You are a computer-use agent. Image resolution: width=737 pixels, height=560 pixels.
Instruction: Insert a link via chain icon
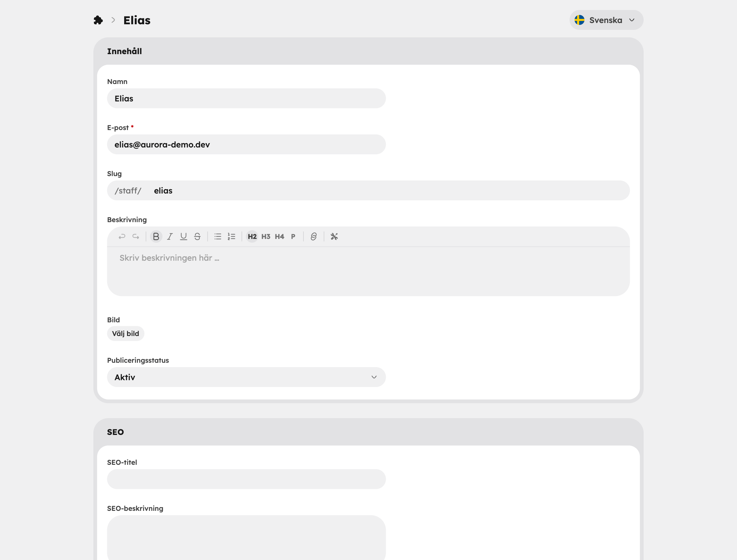pos(313,236)
